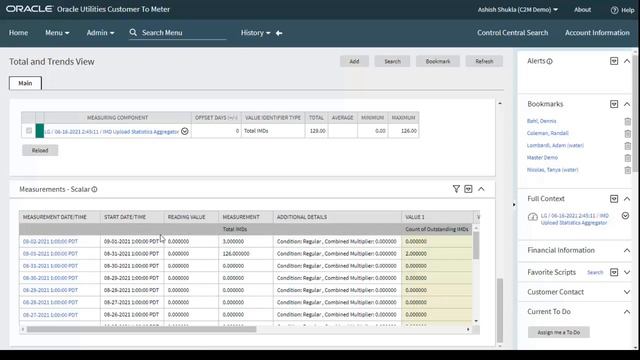Open the 08-31-2021 1:00:00 PDT measurement link
Viewport: 640px width, 360px height.
point(50,266)
